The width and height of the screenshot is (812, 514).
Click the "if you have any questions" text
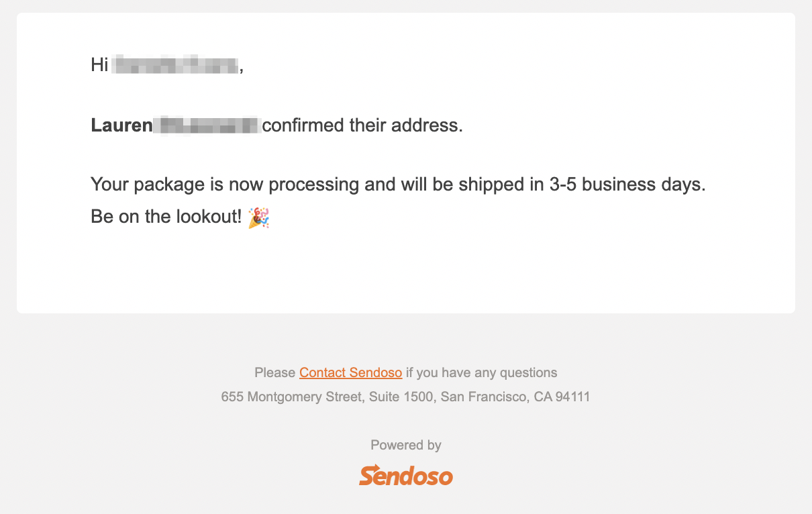(x=482, y=372)
